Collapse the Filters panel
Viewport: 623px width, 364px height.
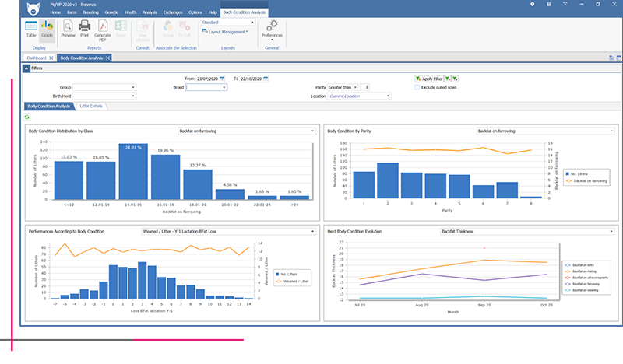coord(26,68)
